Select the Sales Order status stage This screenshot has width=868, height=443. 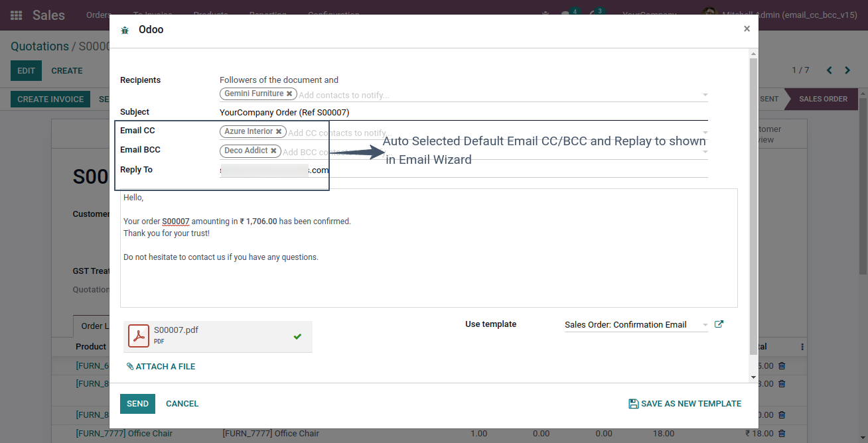point(823,99)
